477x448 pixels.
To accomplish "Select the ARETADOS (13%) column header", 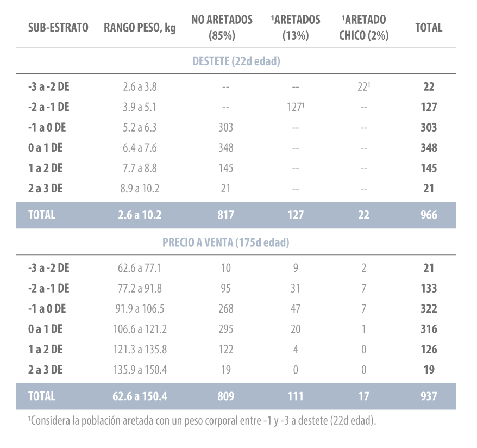I will [x=296, y=28].
